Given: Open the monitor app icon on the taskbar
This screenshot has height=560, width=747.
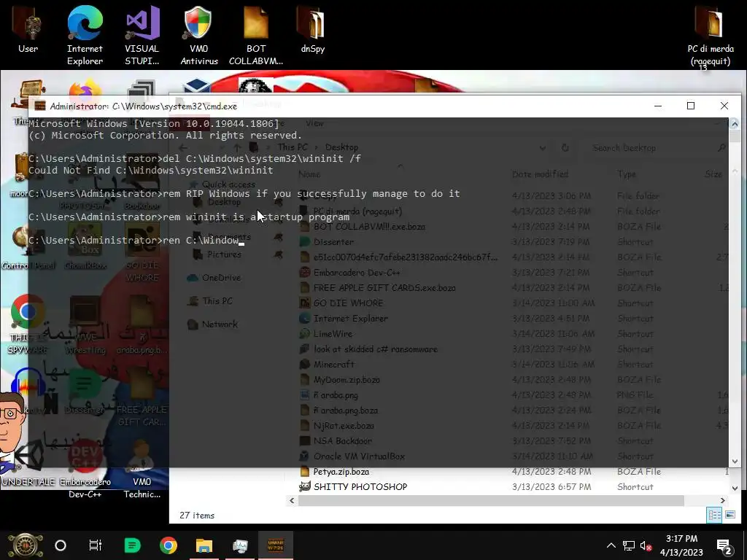Looking at the screenshot, I should coord(240,545).
